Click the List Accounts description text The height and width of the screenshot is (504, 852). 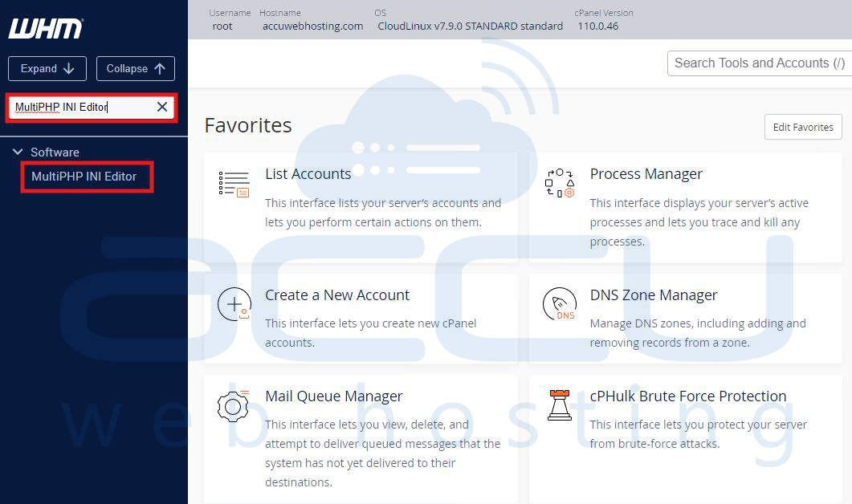click(x=383, y=213)
